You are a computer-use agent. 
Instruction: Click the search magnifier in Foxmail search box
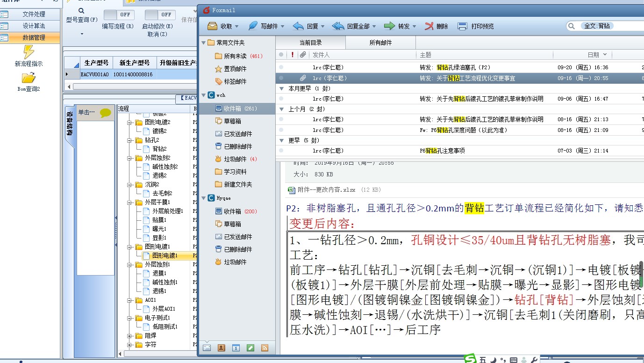(x=572, y=26)
